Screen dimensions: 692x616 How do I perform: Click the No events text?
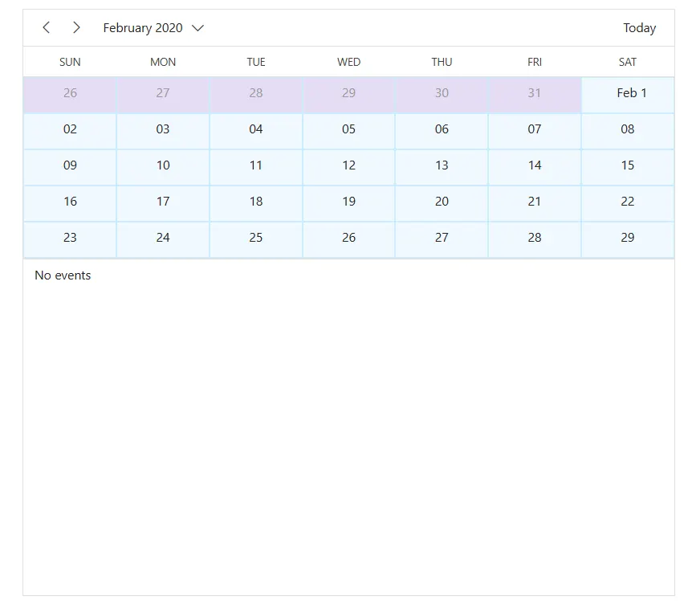[x=63, y=275]
